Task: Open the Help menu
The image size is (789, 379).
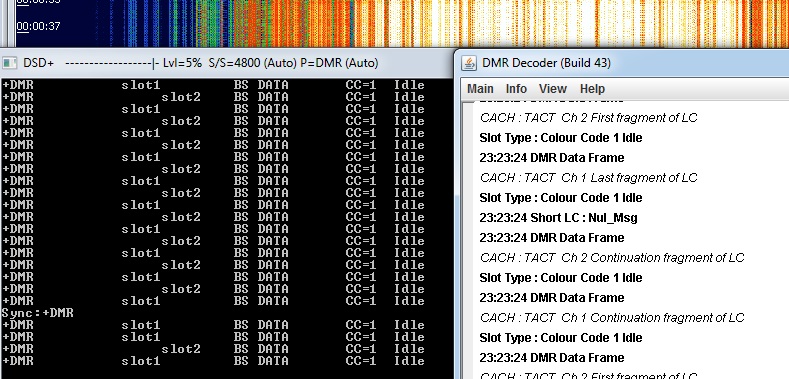Action: tap(592, 89)
